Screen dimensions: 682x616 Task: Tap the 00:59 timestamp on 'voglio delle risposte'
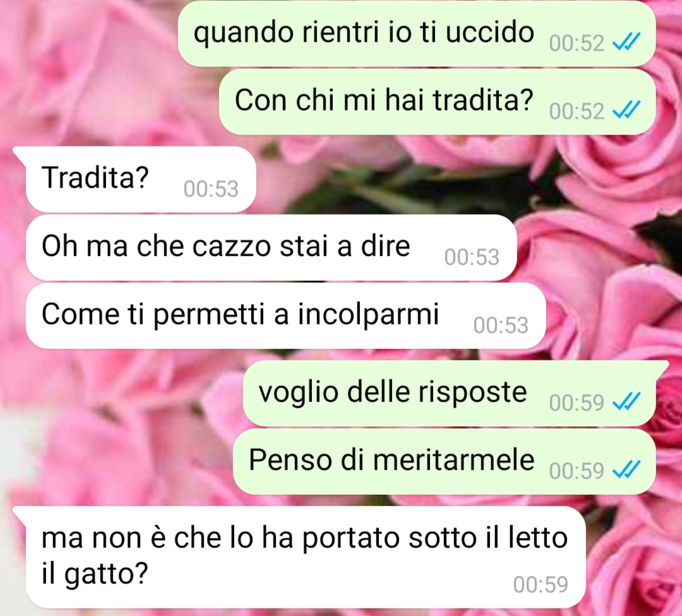tap(577, 403)
